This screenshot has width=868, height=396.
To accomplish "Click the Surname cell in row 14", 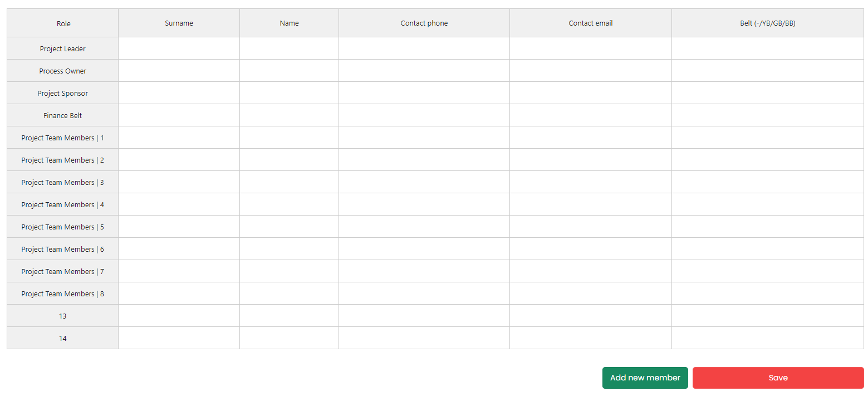I will (x=179, y=338).
